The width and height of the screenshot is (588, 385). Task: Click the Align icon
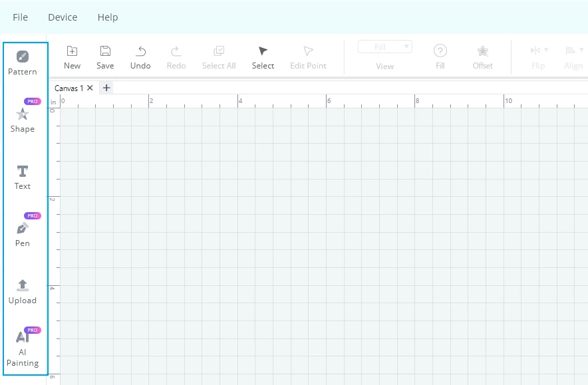point(570,51)
